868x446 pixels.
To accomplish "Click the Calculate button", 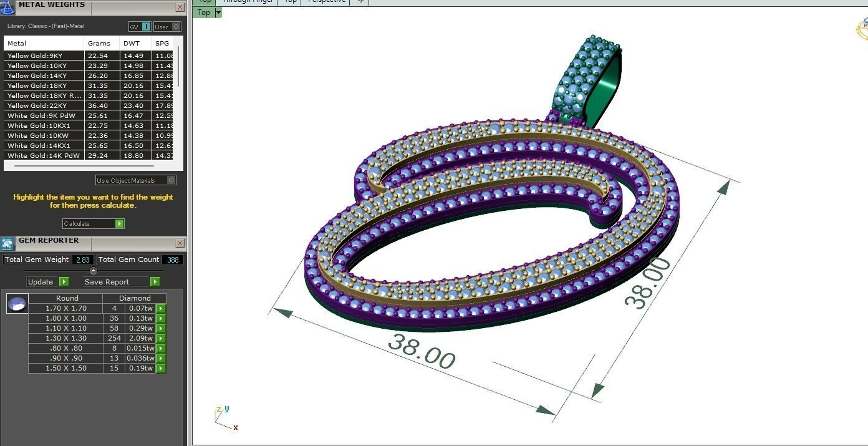I will 93,223.
